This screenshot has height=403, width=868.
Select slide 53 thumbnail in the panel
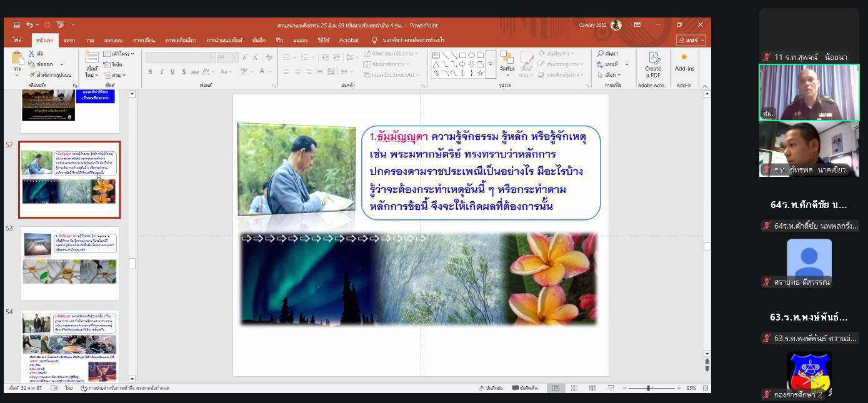point(69,262)
